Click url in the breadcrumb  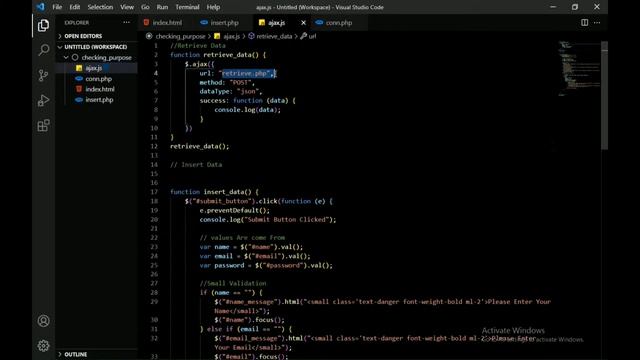click(x=312, y=36)
